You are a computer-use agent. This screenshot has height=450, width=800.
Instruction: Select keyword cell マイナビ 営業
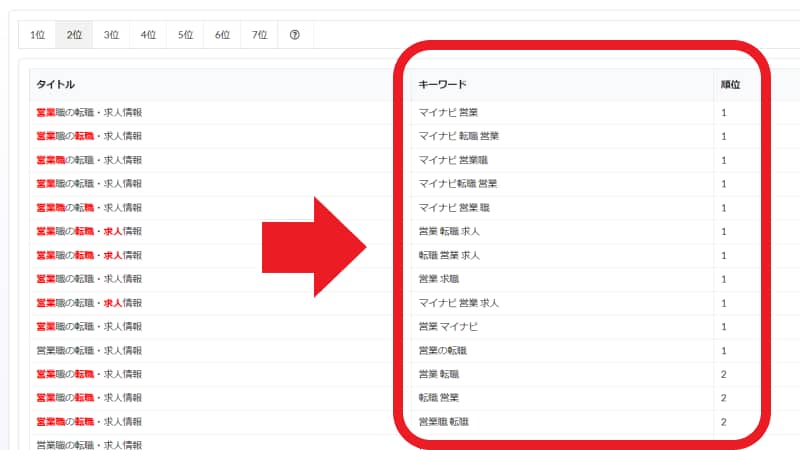coord(448,112)
